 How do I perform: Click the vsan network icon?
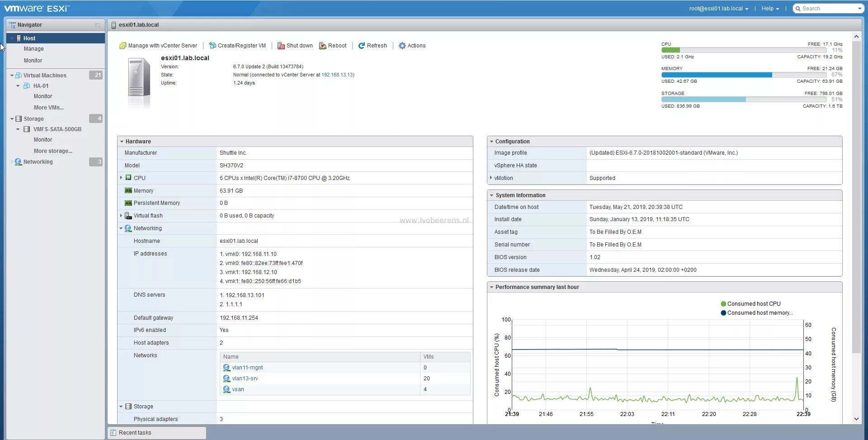[x=226, y=389]
